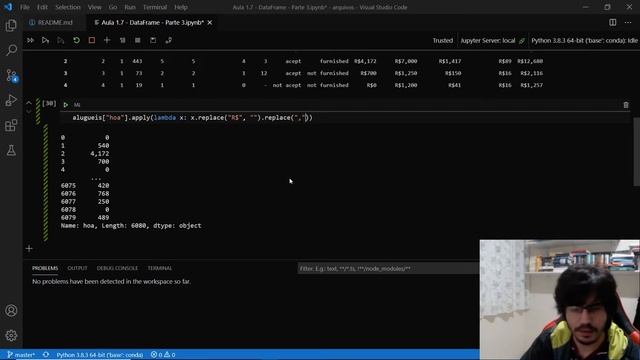Click the output value 4,172
The image size is (640, 360).
click(100, 153)
